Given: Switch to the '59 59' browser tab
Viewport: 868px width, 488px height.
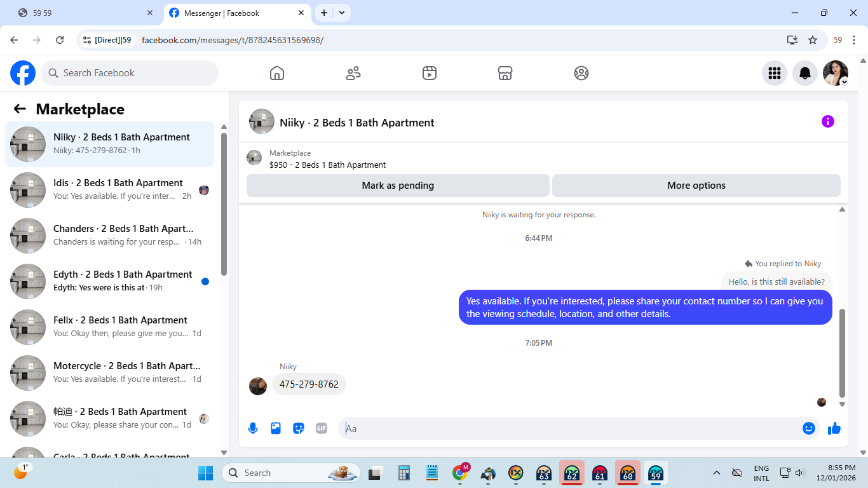Looking at the screenshot, I should click(x=86, y=13).
